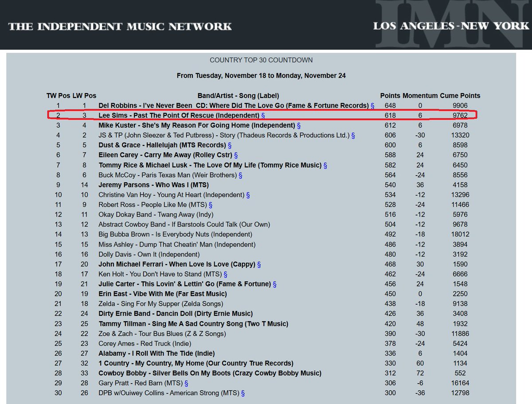Open § link for Dust & Grace Hallelujah

230,145
